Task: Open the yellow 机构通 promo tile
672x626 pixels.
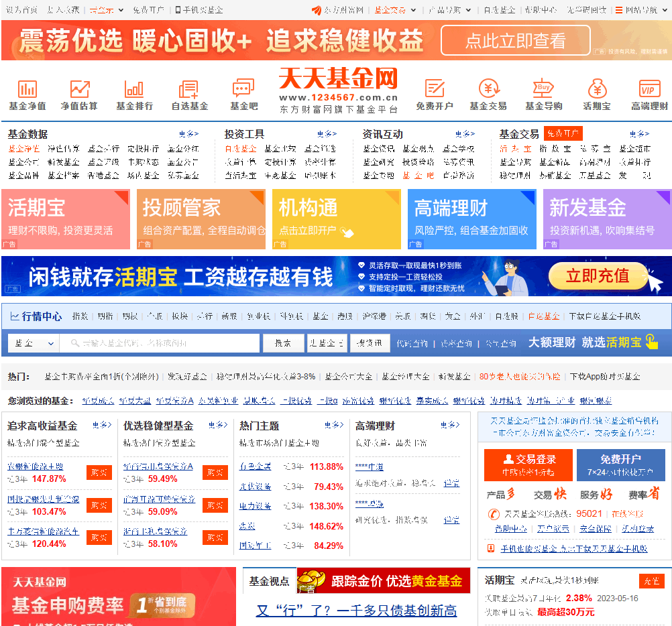Action: tap(337, 218)
